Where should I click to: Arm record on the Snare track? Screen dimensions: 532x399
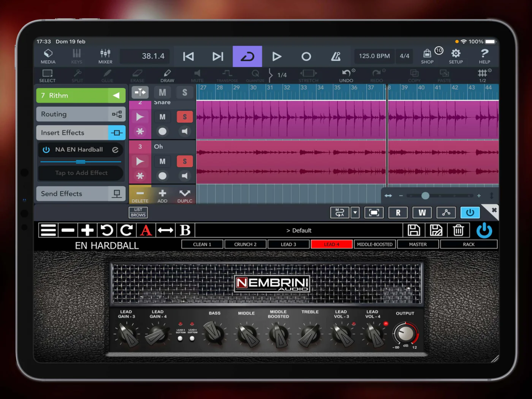(162, 131)
